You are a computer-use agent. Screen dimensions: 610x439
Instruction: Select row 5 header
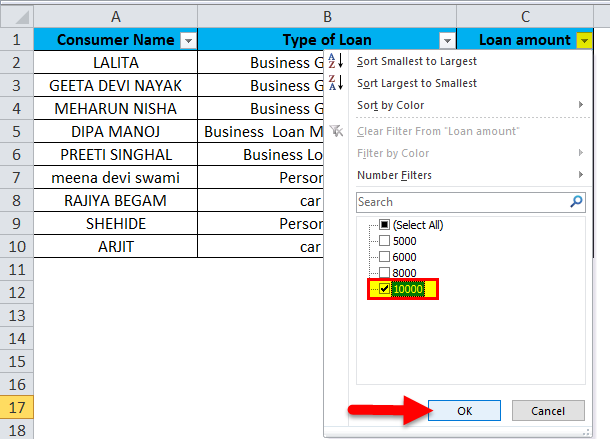[17, 132]
